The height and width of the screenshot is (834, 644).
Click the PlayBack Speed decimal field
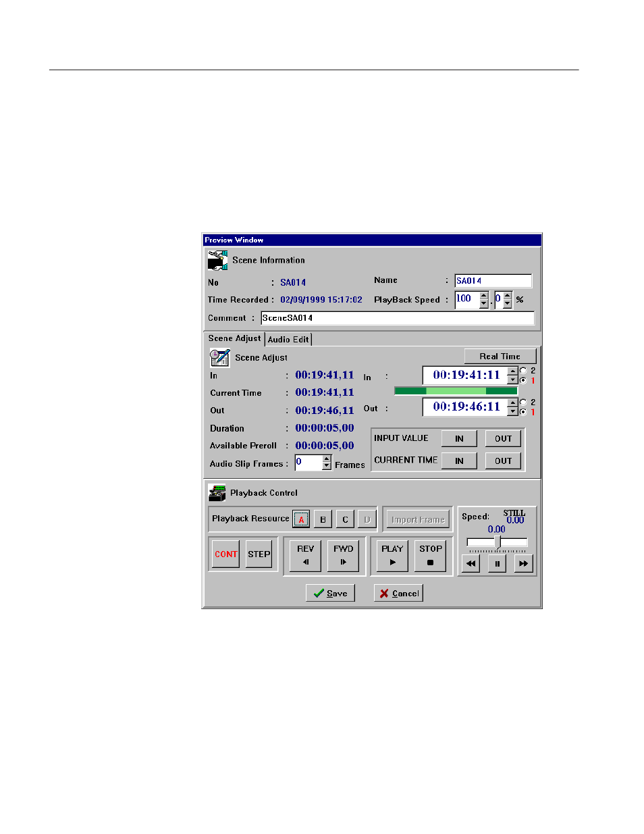tap(499, 300)
